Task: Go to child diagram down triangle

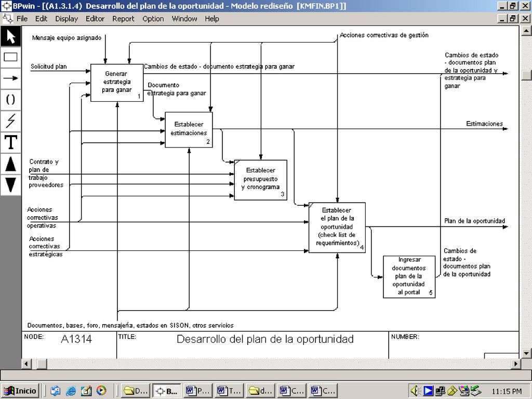Action: 10,185
